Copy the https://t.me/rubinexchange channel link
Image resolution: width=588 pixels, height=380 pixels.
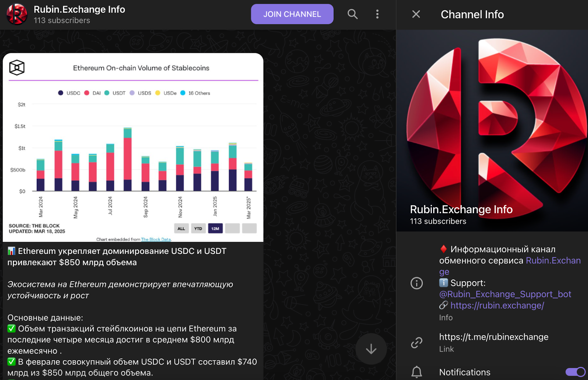pyautogui.click(x=494, y=337)
